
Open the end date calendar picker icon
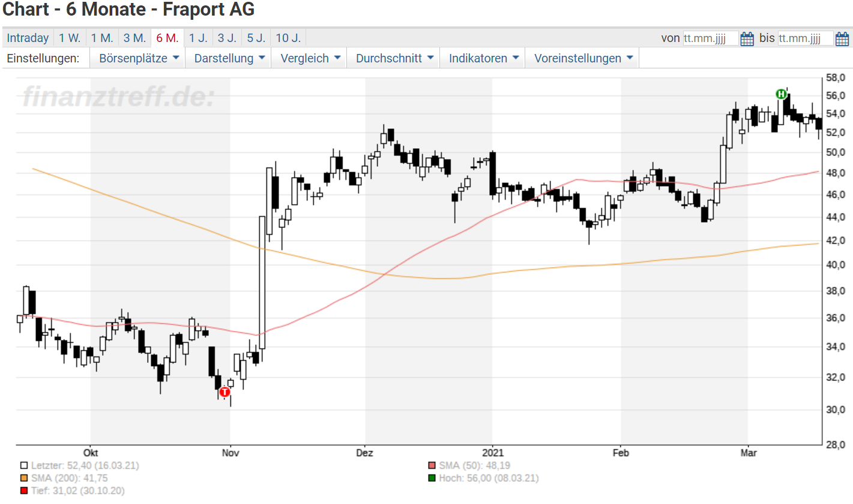click(x=842, y=39)
